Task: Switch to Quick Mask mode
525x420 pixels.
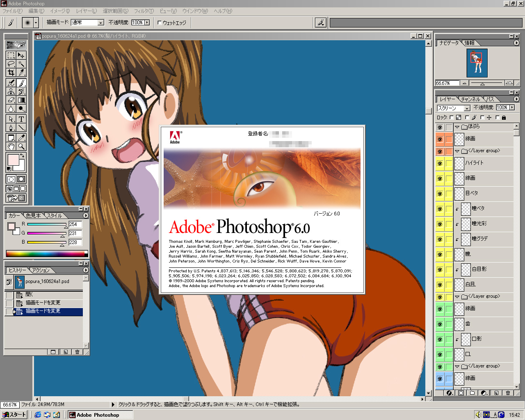Action: click(x=21, y=179)
